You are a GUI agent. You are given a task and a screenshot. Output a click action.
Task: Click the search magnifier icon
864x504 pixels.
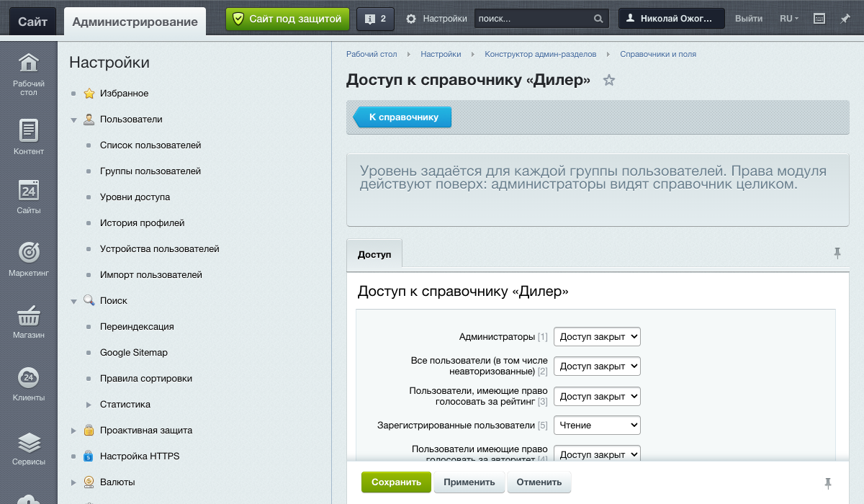tap(598, 19)
